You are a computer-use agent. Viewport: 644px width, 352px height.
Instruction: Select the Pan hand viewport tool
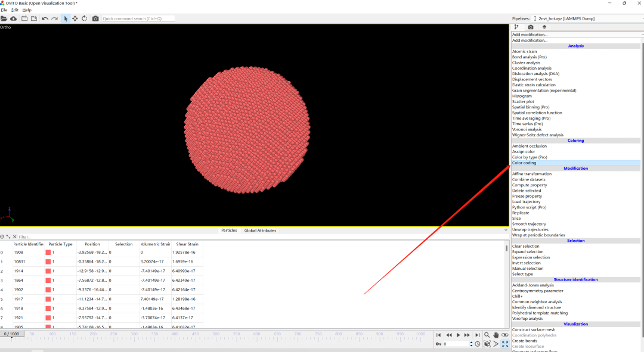(x=496, y=335)
